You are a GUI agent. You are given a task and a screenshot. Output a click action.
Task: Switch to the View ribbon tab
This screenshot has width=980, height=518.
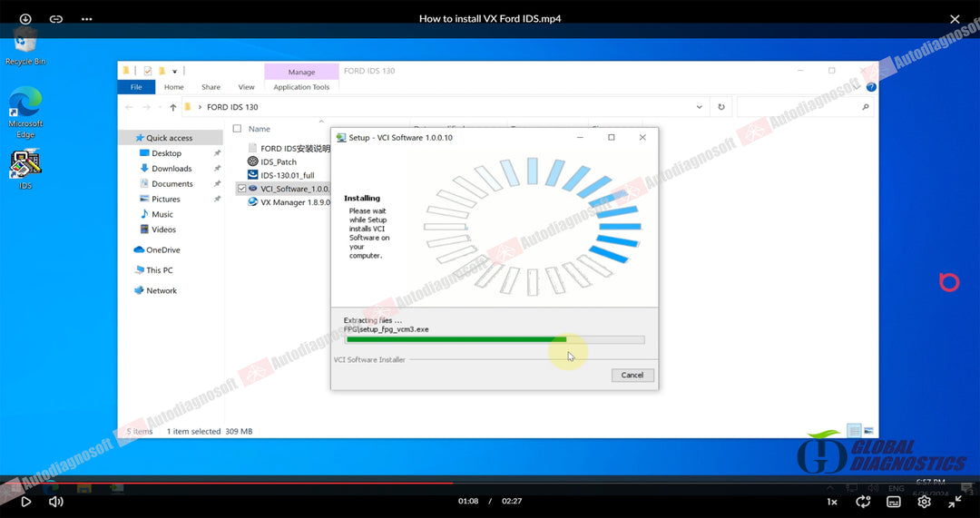[x=246, y=87]
